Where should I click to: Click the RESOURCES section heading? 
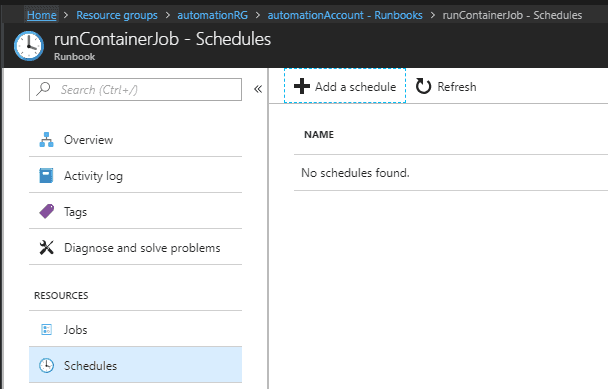61,296
